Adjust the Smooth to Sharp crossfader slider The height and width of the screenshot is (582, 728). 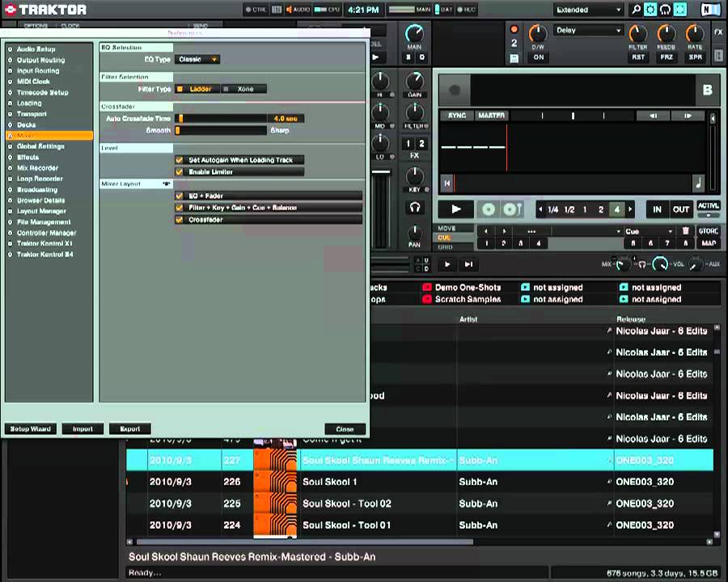[221, 130]
